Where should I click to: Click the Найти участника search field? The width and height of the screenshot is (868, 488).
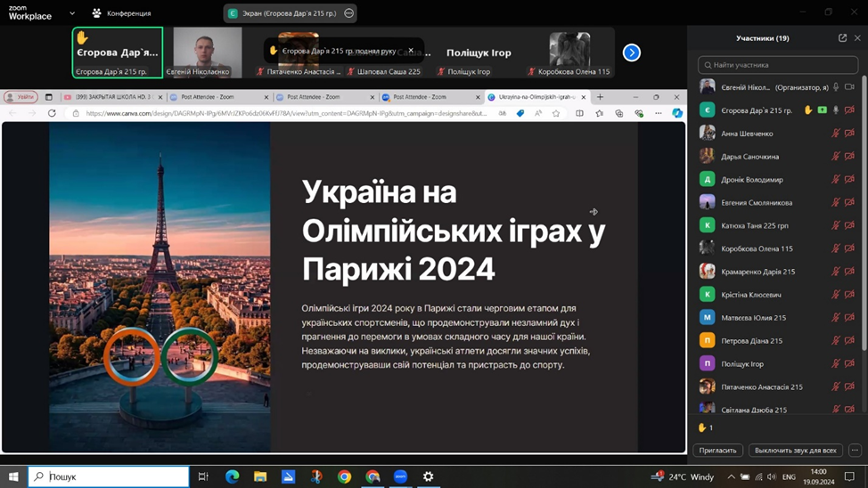(778, 65)
